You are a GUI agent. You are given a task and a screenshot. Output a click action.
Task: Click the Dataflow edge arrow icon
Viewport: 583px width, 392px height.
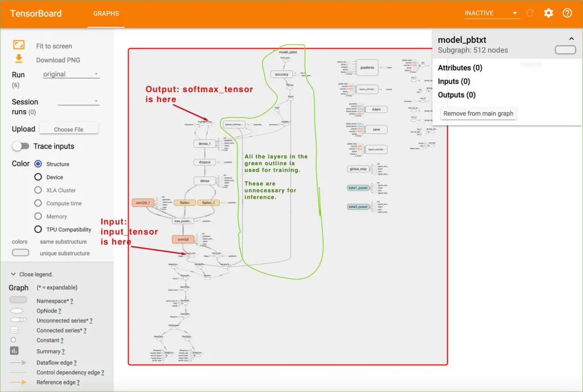pos(18,362)
